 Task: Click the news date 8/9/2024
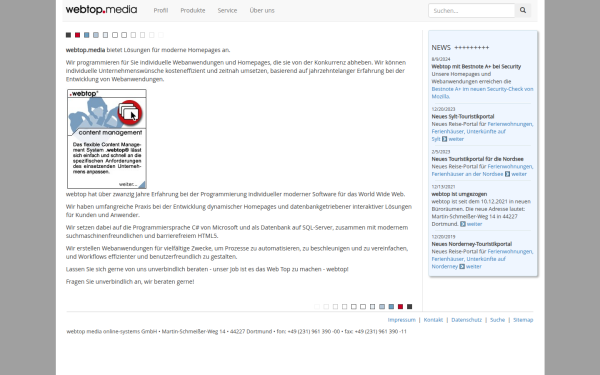click(x=441, y=59)
